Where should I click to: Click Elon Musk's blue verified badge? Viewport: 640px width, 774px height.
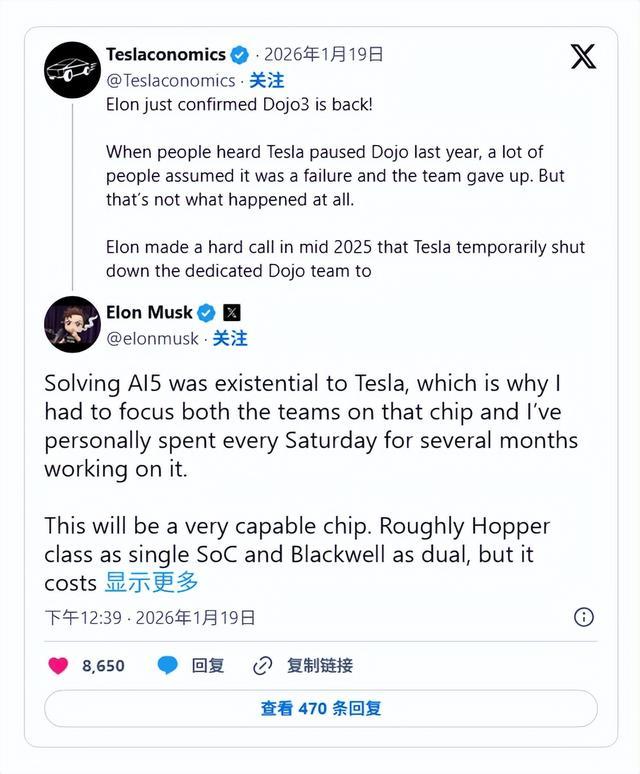pyautogui.click(x=206, y=313)
